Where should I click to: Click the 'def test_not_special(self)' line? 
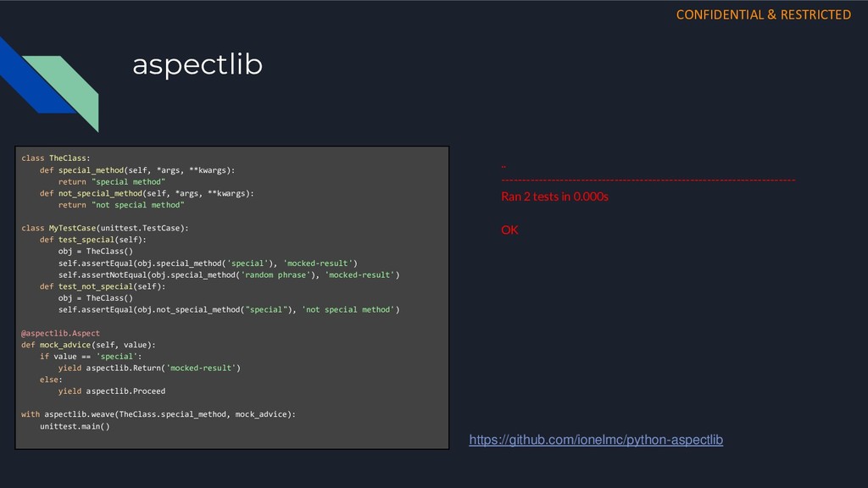(x=103, y=286)
